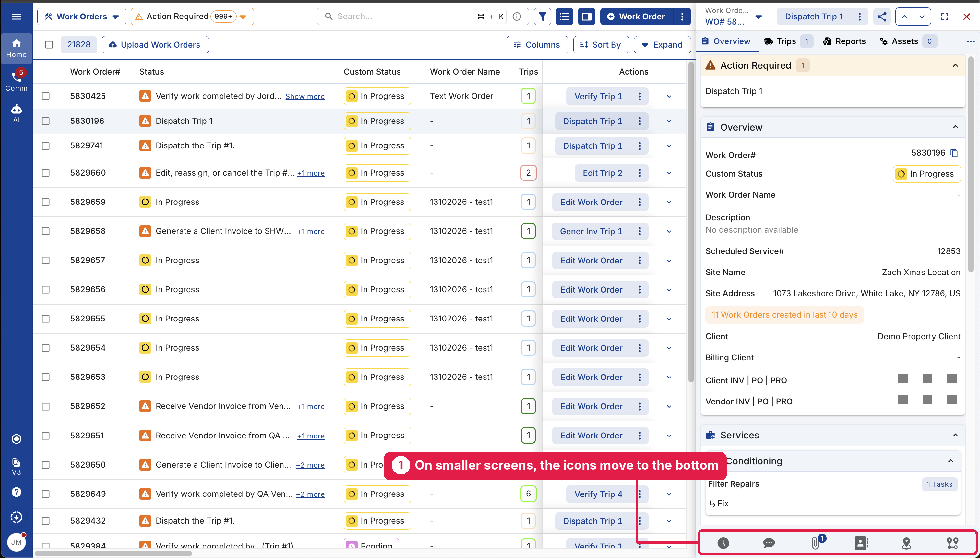This screenshot has width=980, height=558.
Task: Open the Expand rows dropdown
Action: (x=662, y=45)
